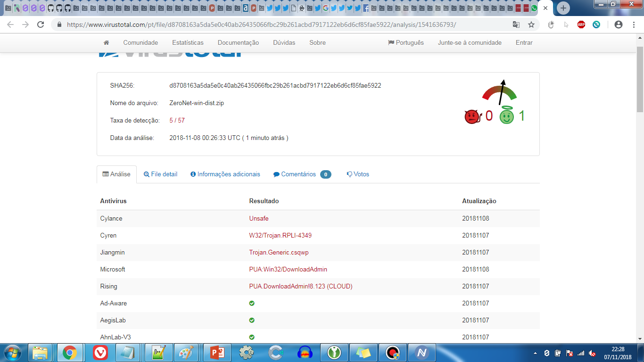This screenshot has width=644, height=362.
Task: Open the Português language selector
Action: pos(406,42)
